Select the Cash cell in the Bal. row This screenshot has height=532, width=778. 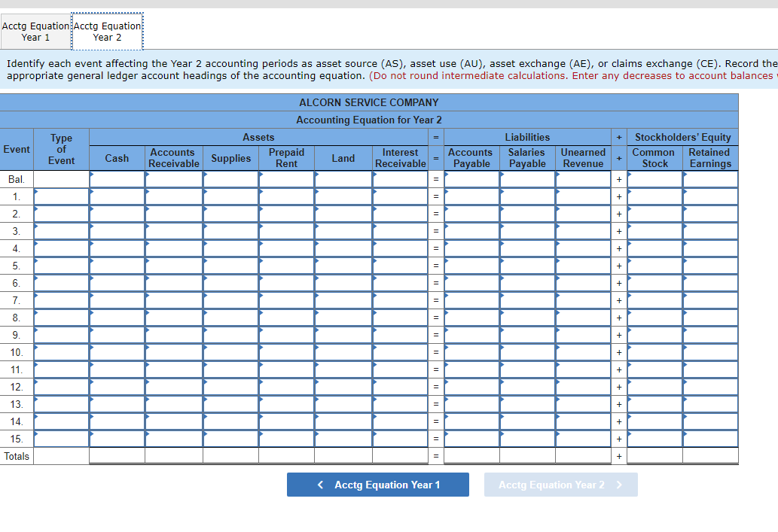point(117,179)
